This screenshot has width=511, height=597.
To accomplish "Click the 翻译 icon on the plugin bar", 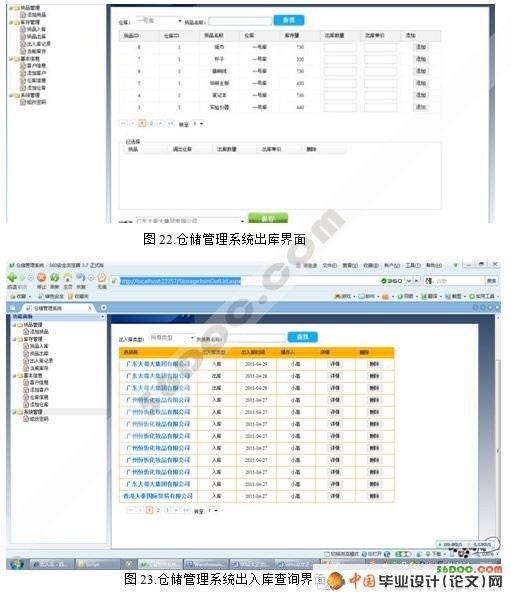I will [423, 296].
